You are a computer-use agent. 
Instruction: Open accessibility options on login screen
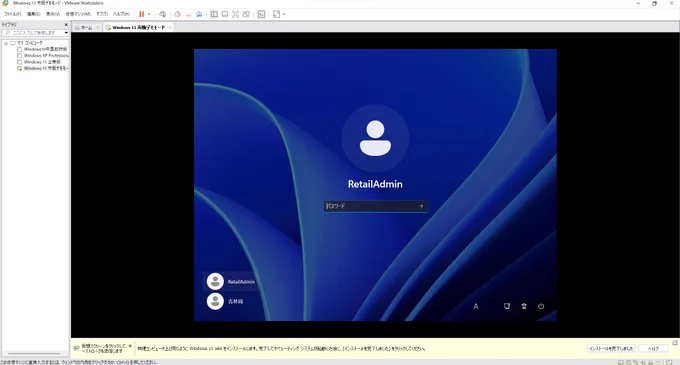[x=524, y=306]
